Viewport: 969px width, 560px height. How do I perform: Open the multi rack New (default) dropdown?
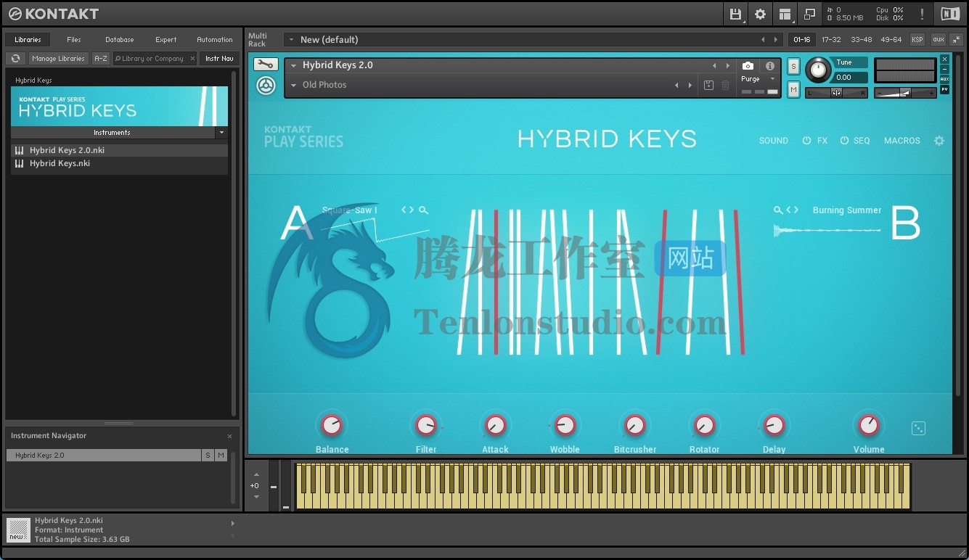point(291,40)
